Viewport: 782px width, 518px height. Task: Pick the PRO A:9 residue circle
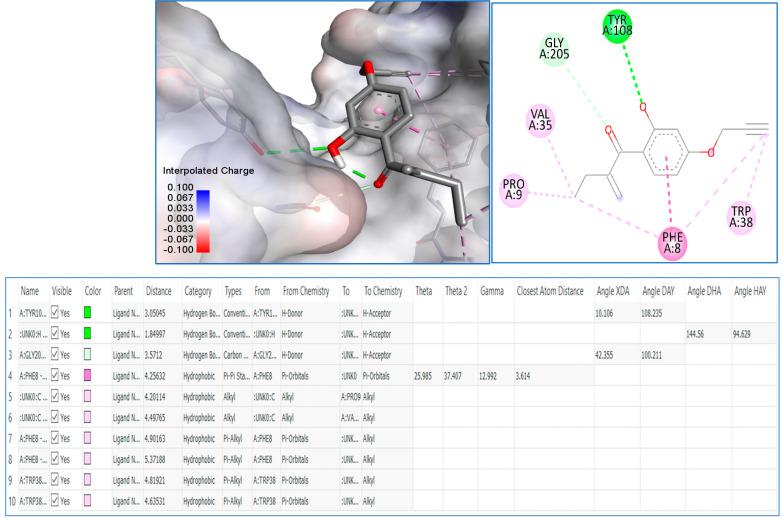pyautogui.click(x=514, y=190)
